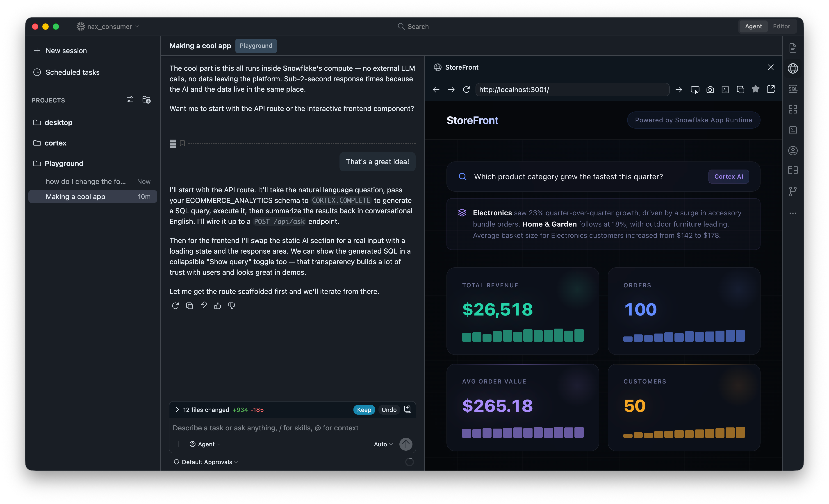Image resolution: width=829 pixels, height=504 pixels.
Task: Bookmark page with the star icon
Action: [755, 89]
